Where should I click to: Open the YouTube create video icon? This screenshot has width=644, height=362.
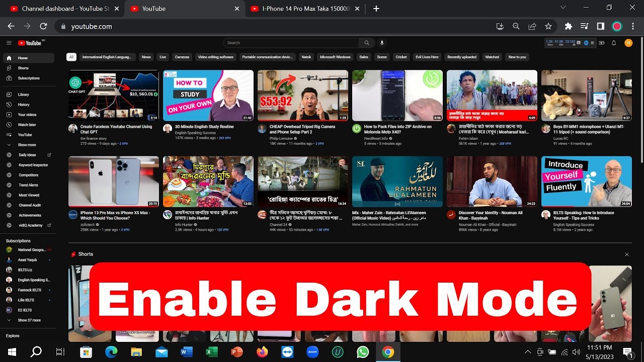[x=602, y=43]
